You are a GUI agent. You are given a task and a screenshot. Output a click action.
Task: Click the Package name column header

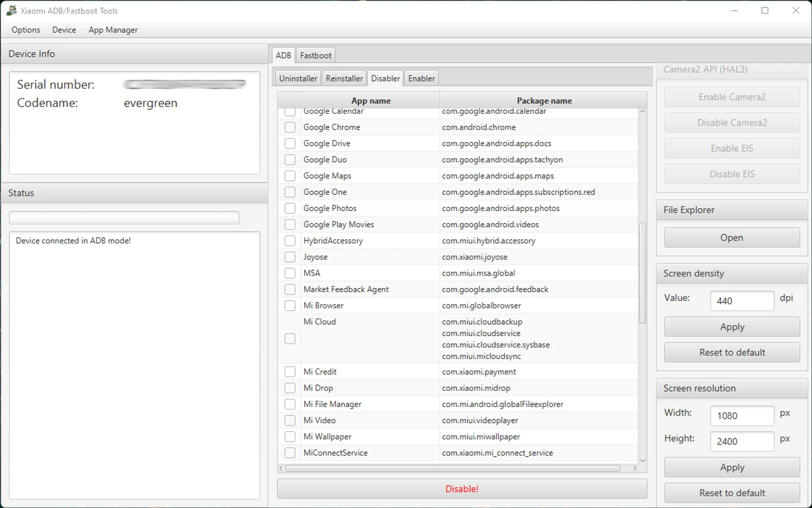544,101
